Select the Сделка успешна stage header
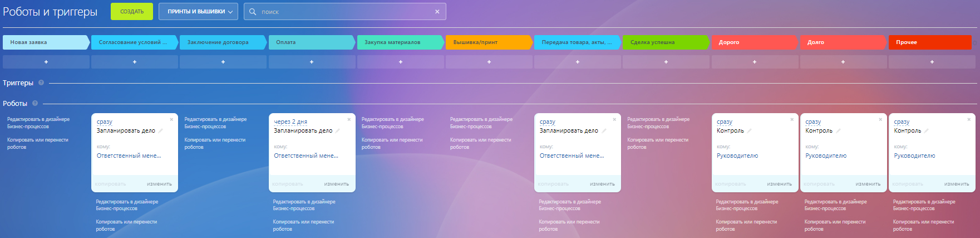The image size is (980, 238). 666,42
